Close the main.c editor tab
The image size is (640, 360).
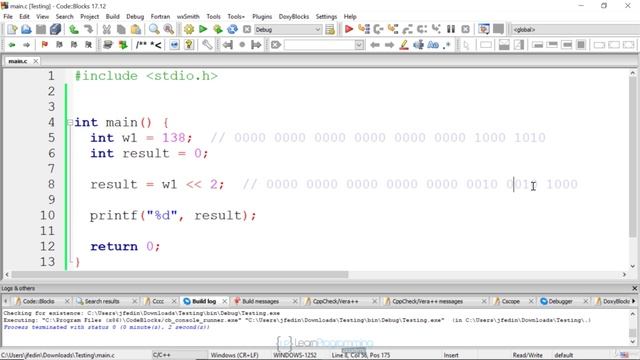point(36,61)
